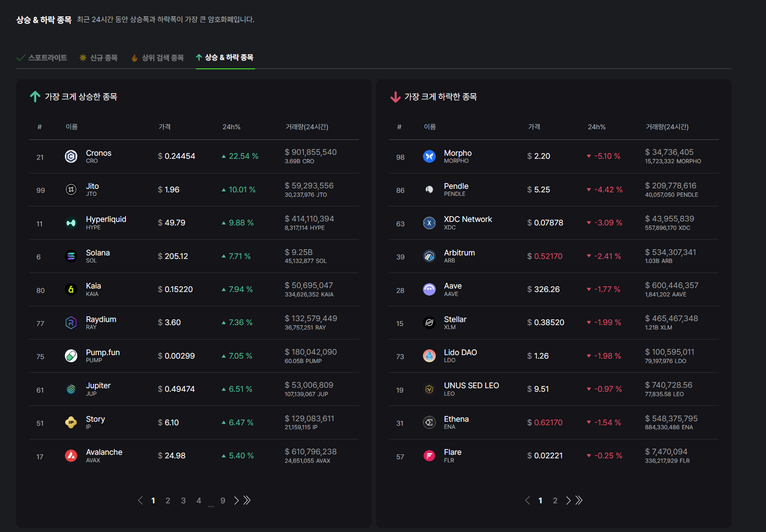Click Arbitrum price $ 0.52170
Image resolution: width=766 pixels, height=532 pixels.
tap(545, 256)
